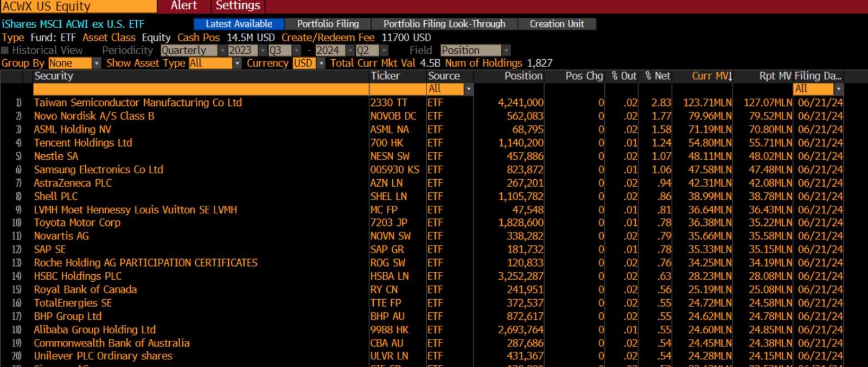
Task: Toggle the Historical View checkbox
Action: tap(5, 50)
